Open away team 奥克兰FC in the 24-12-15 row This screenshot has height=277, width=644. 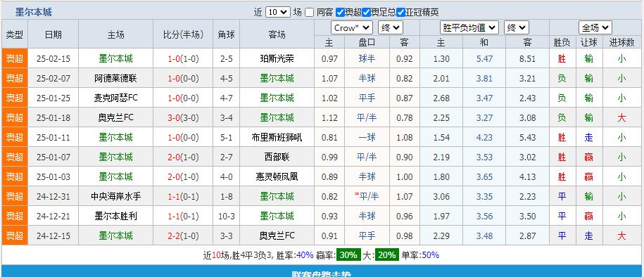(x=277, y=236)
